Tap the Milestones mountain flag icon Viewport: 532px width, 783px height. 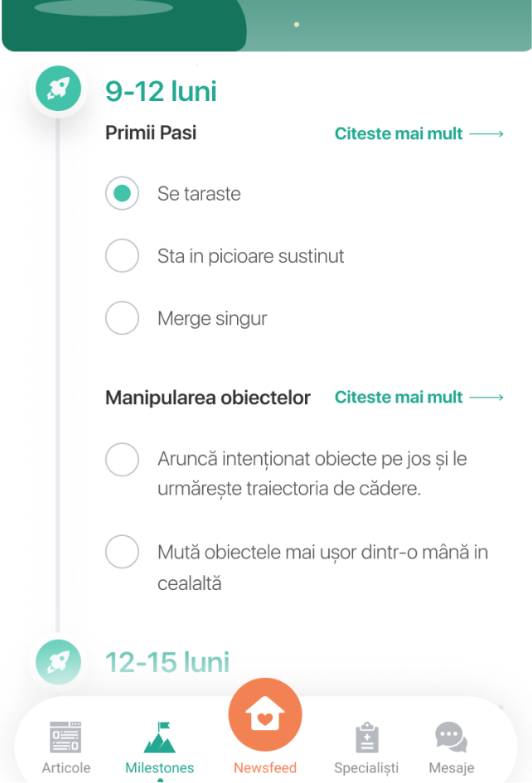coord(159,737)
